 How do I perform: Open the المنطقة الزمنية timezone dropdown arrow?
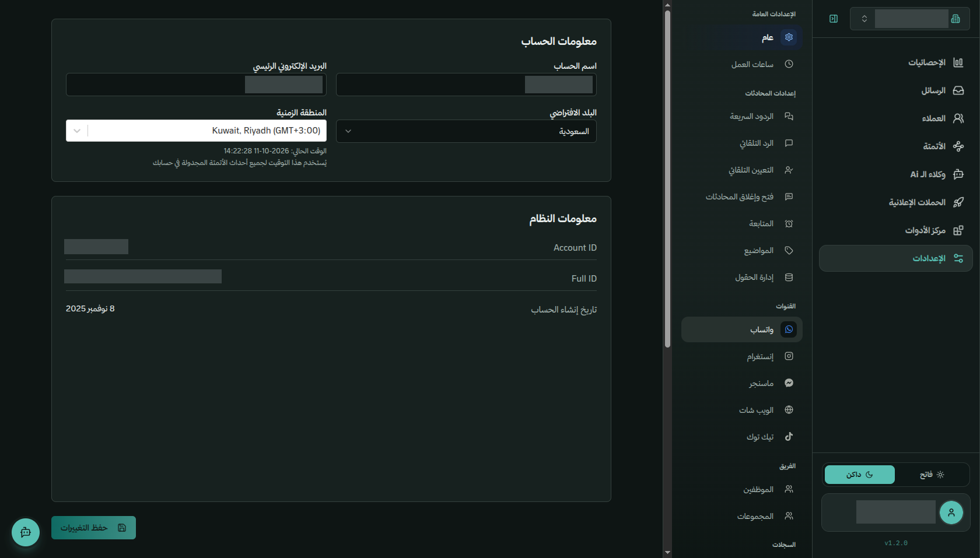(x=77, y=131)
